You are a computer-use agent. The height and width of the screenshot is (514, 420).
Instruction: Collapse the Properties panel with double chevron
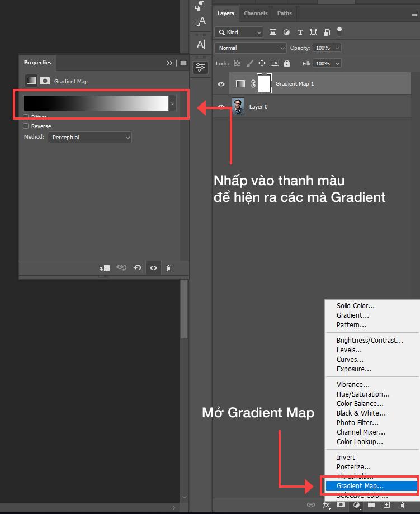tap(169, 63)
